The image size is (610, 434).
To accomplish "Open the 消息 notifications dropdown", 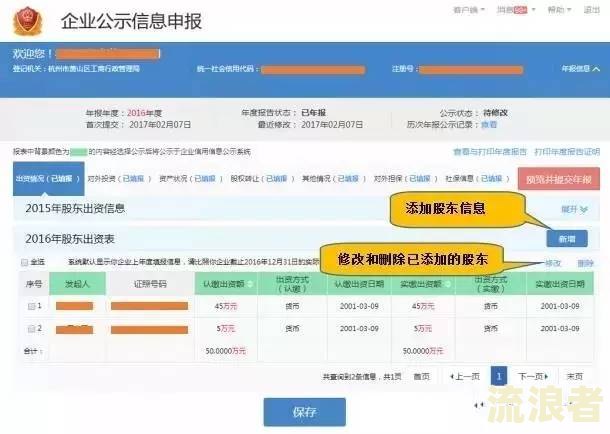I will point(516,10).
